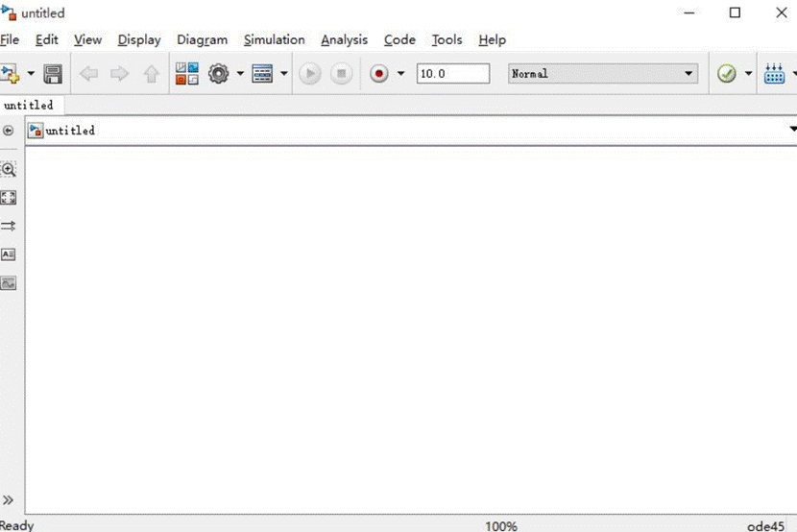Open the Help menu
This screenshot has height=532, width=797.
click(492, 39)
